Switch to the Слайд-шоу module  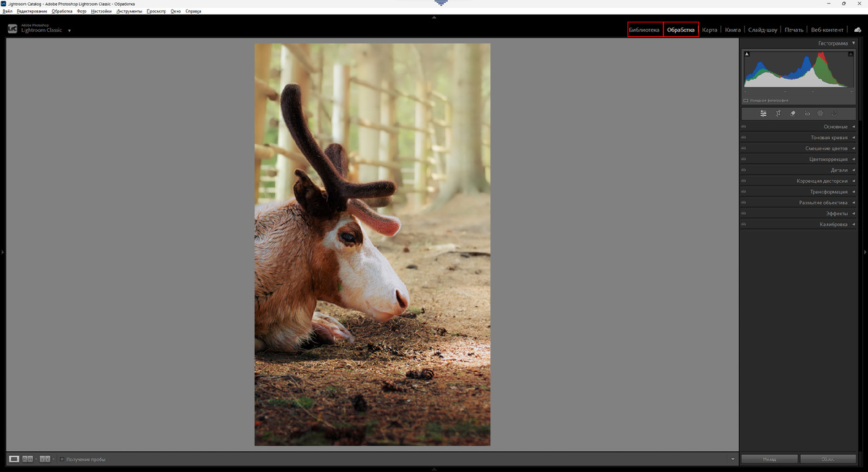762,30
